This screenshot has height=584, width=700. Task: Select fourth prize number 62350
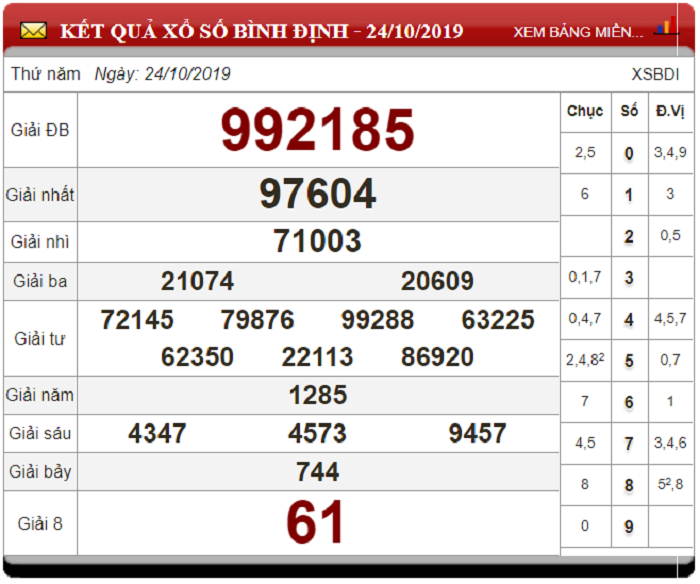tap(197, 357)
